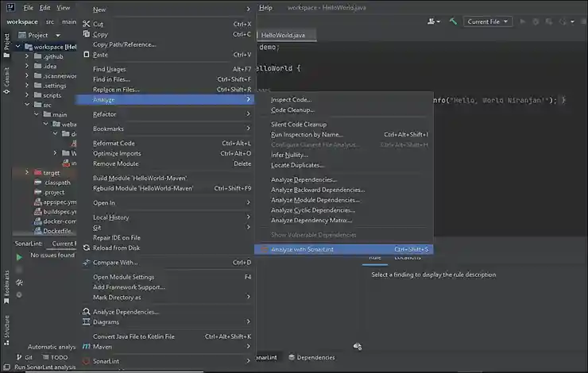The width and height of the screenshot is (588, 373).
Task: Expand the .settings folder
Action: [27, 86]
